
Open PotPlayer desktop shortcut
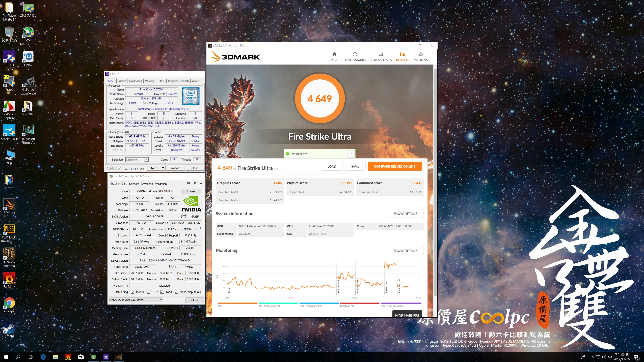(9, 12)
